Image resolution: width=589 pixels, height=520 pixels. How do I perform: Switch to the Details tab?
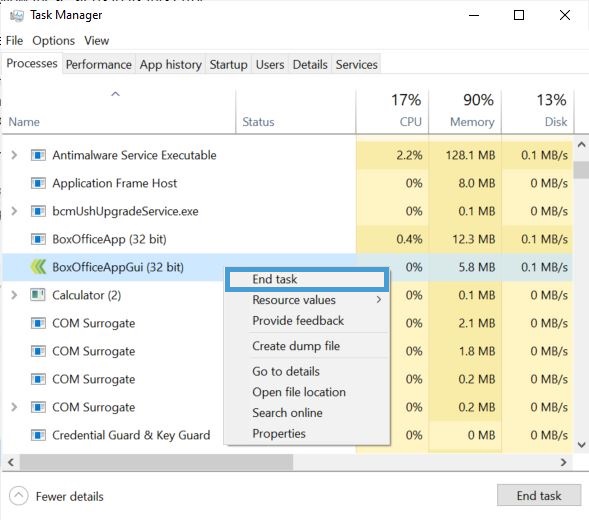310,65
